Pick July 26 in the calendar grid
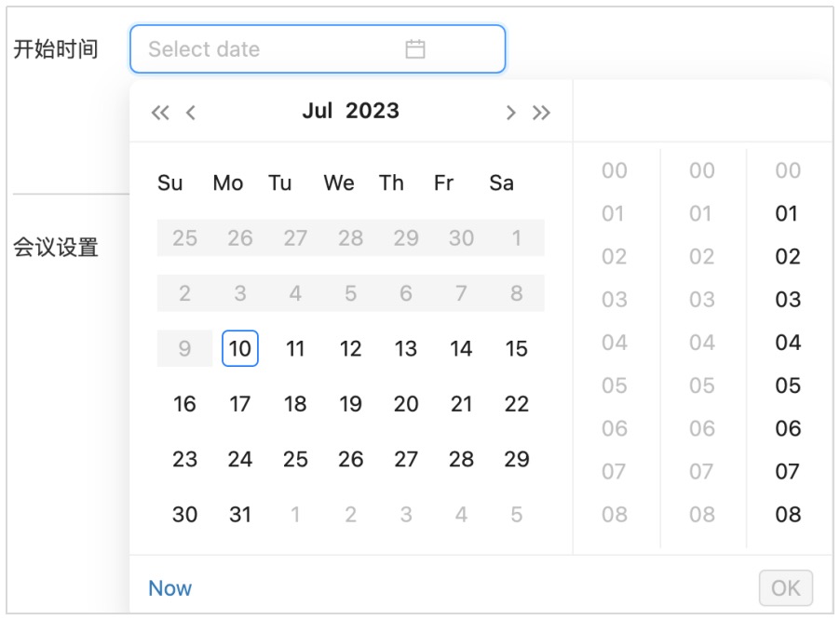Viewport: 840px width, 620px height. [x=350, y=459]
